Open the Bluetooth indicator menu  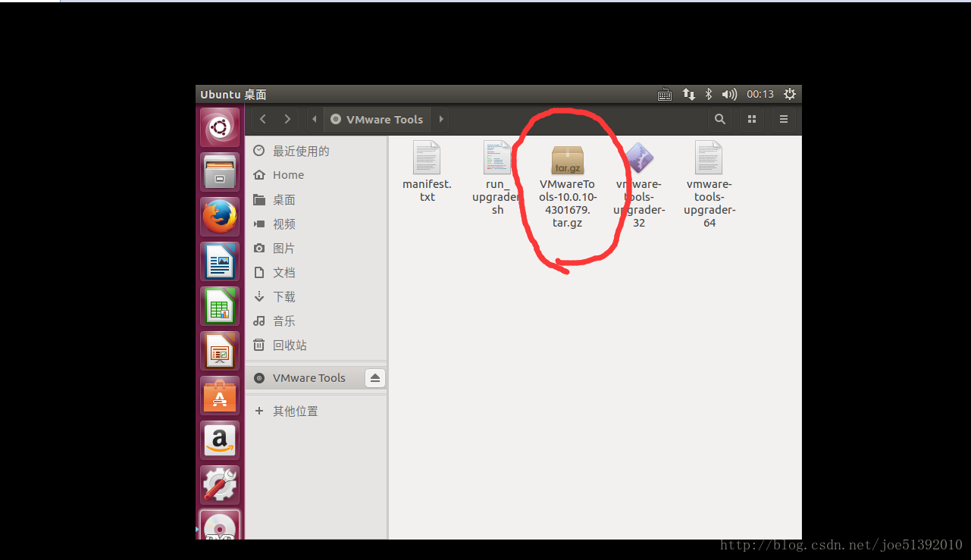pos(709,95)
